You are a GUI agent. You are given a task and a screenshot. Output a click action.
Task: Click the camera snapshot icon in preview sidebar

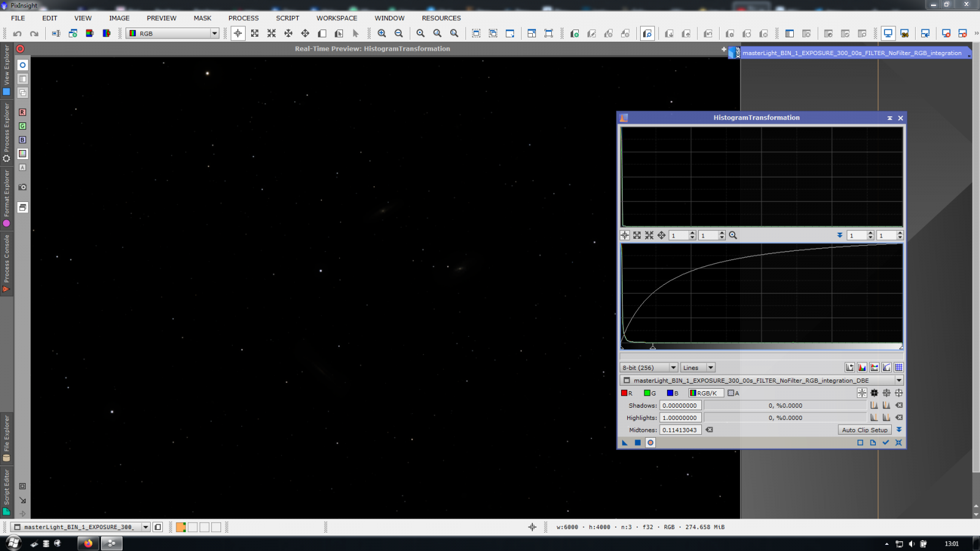coord(23,187)
